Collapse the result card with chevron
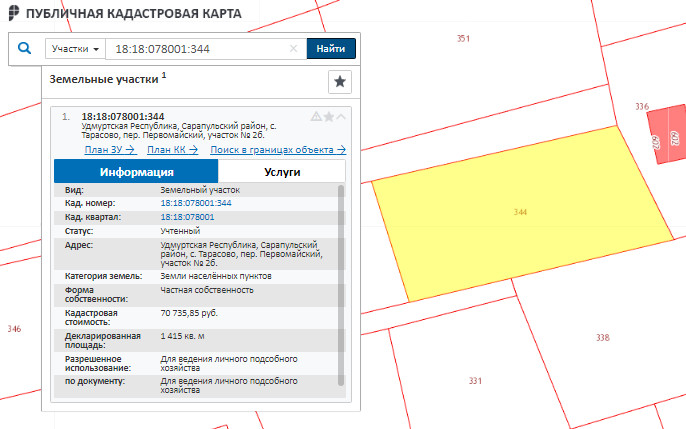Image resolution: width=686 pixels, height=429 pixels. pyautogui.click(x=342, y=117)
